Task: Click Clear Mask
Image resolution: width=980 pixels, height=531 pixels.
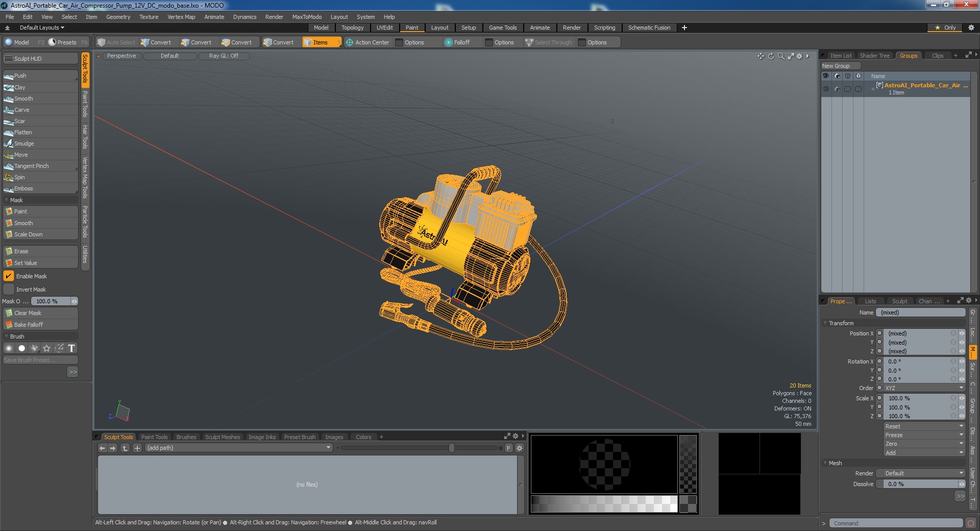Action: (40, 313)
